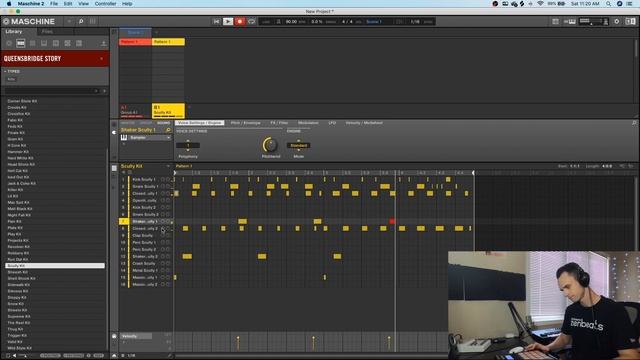Open the Velocity / Modwheel tab
Image resolution: width=640 pixels, height=360 pixels.
click(364, 123)
